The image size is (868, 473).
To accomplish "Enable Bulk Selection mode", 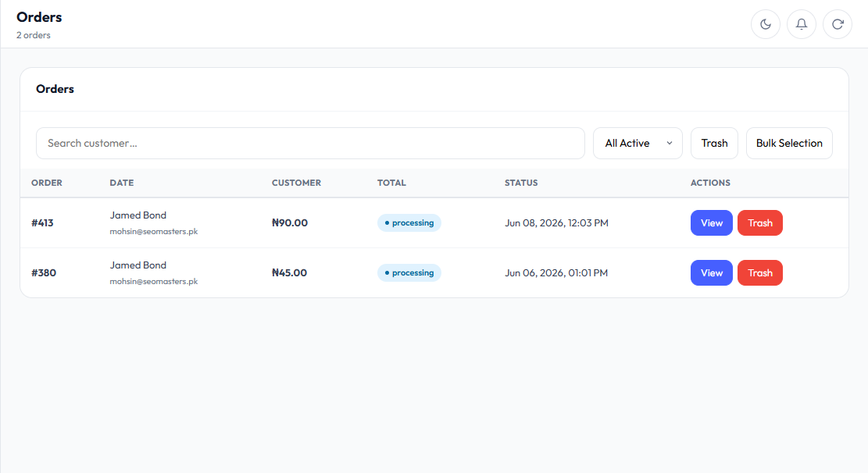I will 789,144.
